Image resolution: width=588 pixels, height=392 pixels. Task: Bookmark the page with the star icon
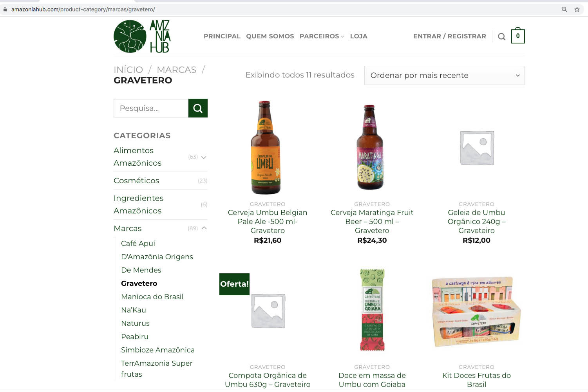coord(577,9)
